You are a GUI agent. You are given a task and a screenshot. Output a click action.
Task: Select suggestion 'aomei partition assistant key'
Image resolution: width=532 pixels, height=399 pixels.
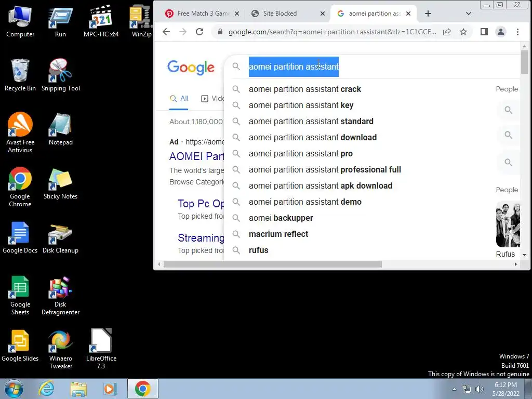(x=301, y=105)
